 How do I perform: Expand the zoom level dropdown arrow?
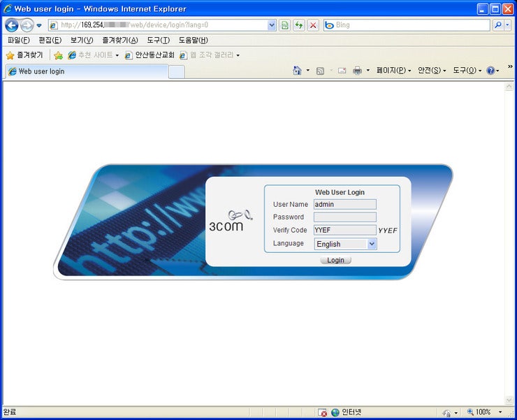500,412
